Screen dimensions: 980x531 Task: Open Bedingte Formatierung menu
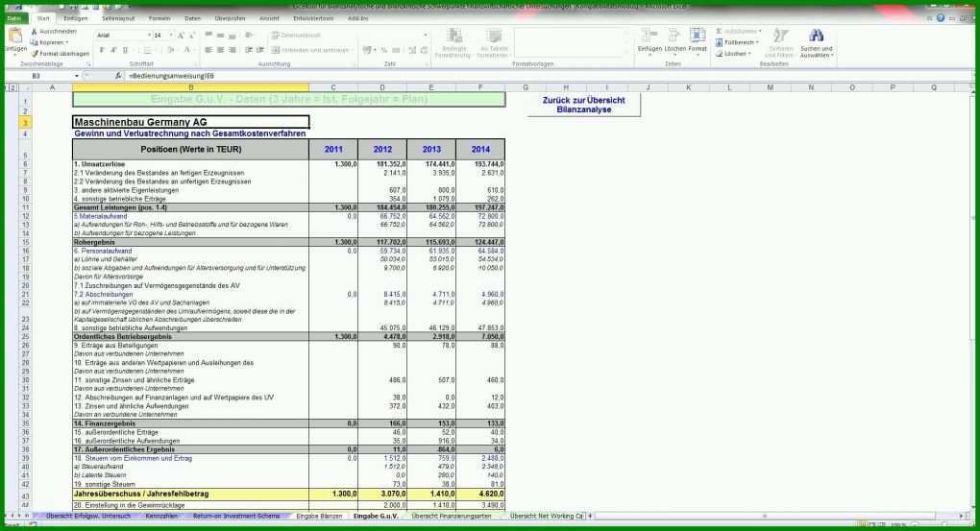pyautogui.click(x=453, y=43)
